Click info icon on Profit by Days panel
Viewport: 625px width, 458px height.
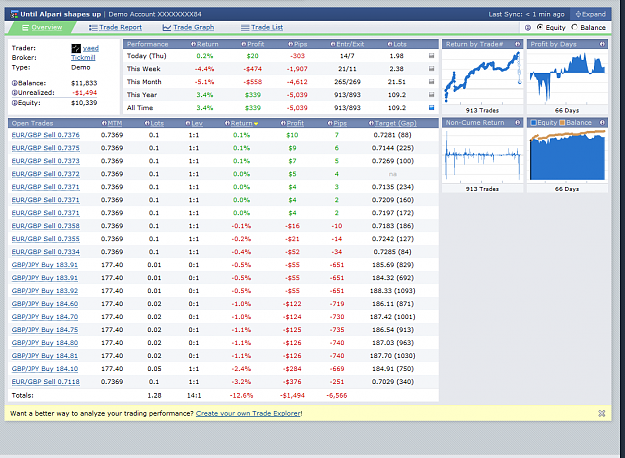coord(602,44)
